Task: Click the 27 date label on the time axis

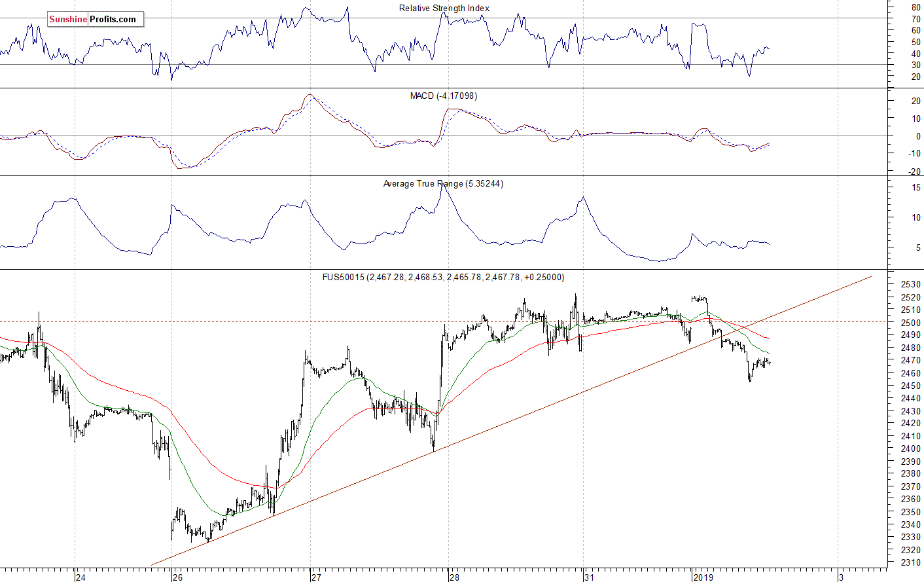Action: tap(317, 577)
